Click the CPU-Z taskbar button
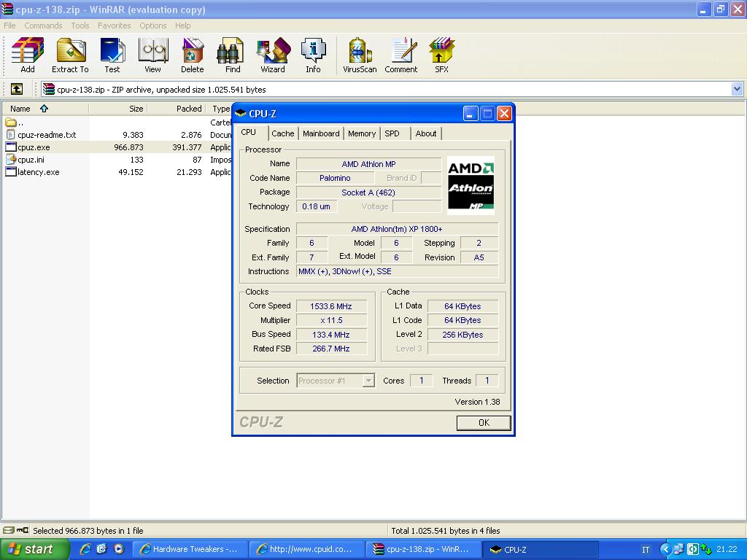 (541, 549)
